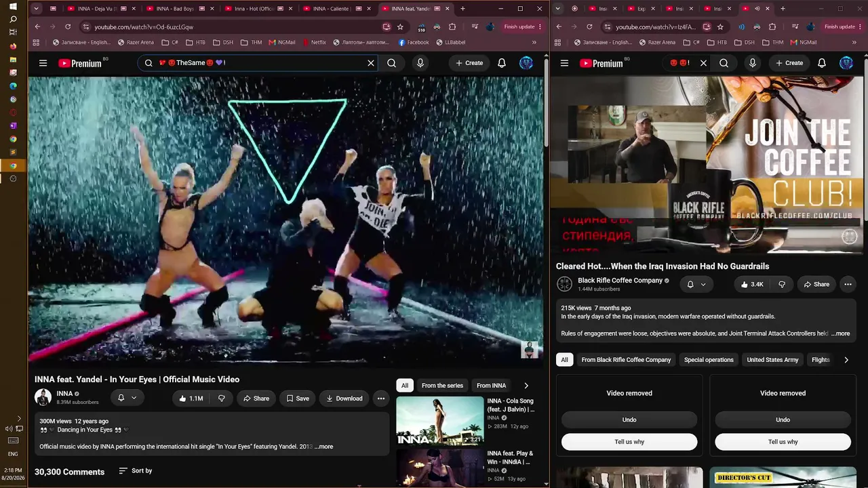The image size is (868, 488).
Task: Open the Facebook bookmark in left browser
Action: point(414,42)
